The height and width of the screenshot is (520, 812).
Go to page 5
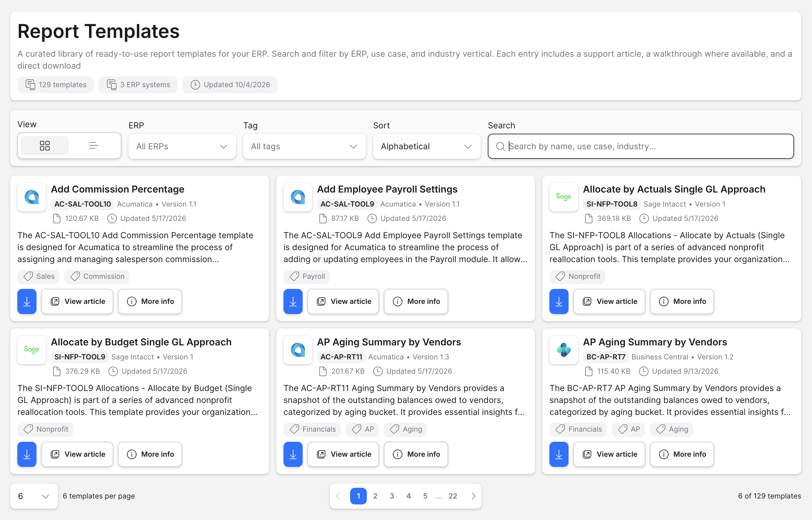pyautogui.click(x=425, y=496)
